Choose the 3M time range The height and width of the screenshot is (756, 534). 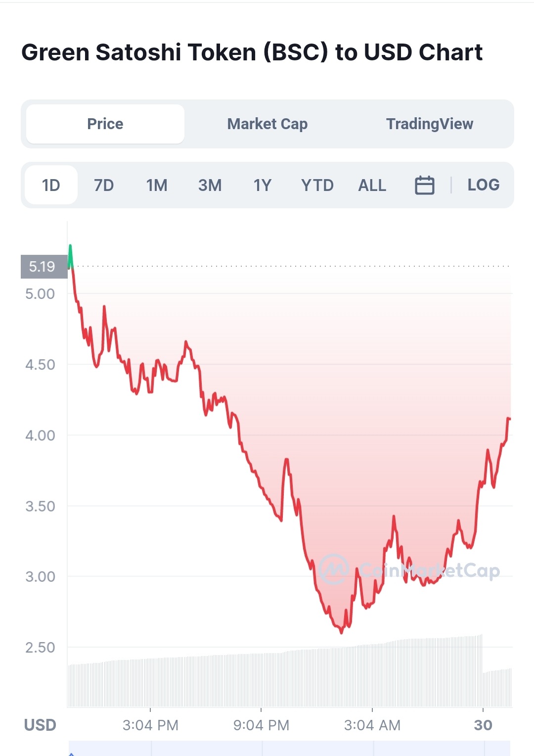(210, 185)
